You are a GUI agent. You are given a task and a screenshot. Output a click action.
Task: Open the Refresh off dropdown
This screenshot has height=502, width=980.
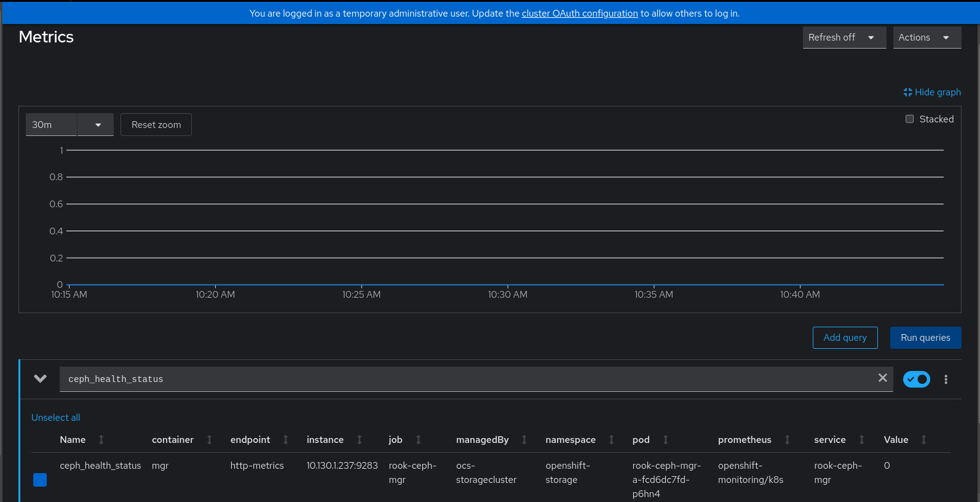[844, 38]
